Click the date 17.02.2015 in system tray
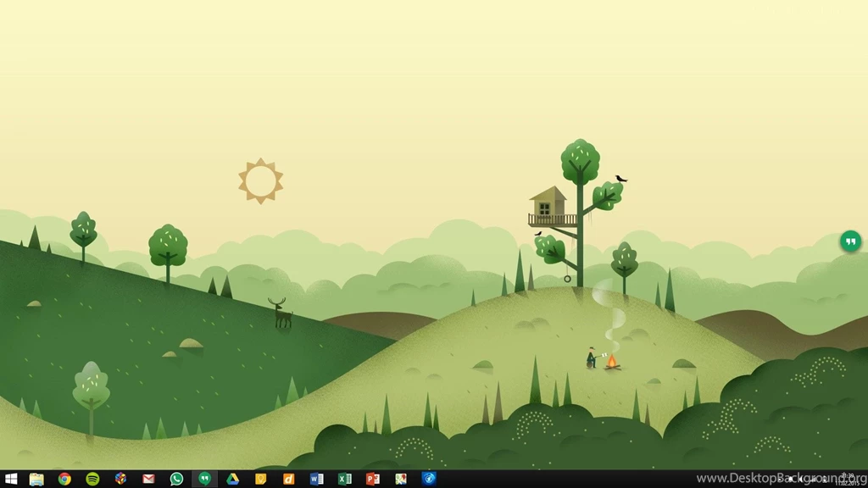Viewport: 868px width, 488px height. click(849, 481)
